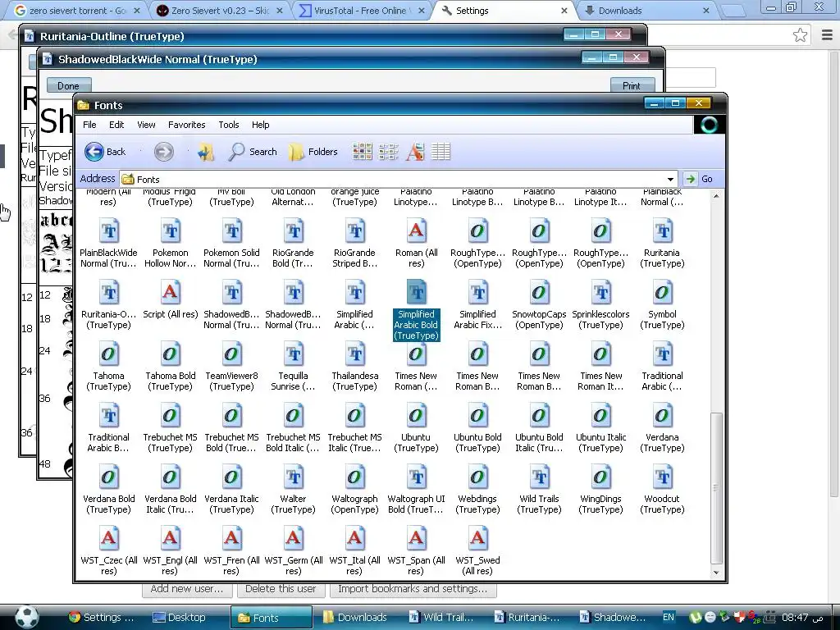Select WingDings (TrueType) font
The width and height of the screenshot is (840, 630).
[x=600, y=491]
